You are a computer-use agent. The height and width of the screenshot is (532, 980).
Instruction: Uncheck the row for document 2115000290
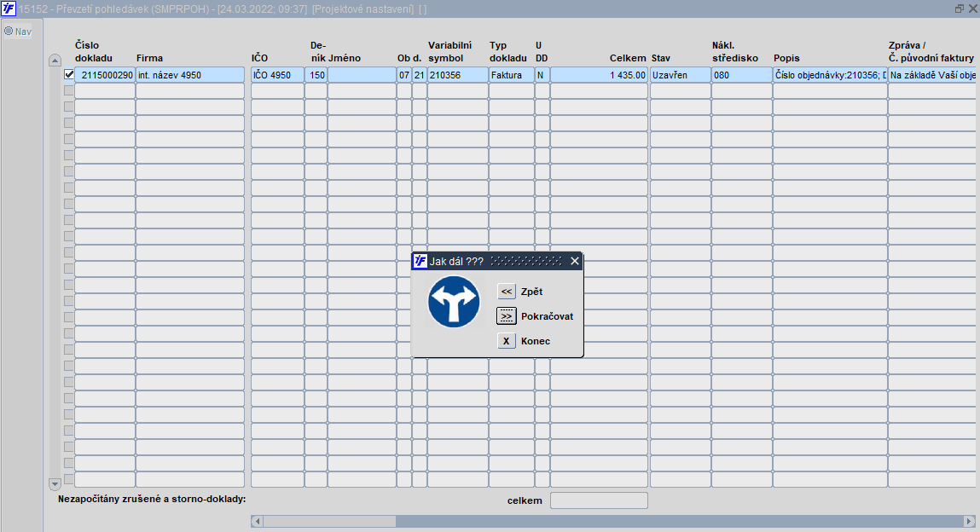point(69,74)
